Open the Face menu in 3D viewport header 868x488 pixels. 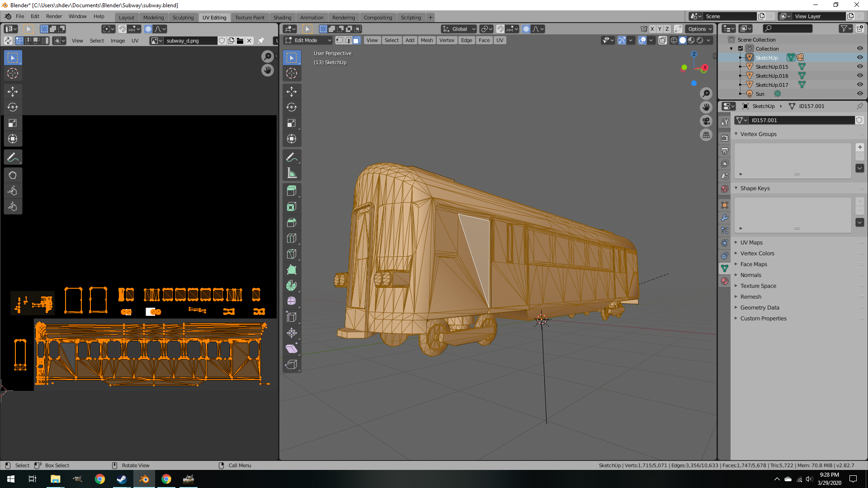click(484, 40)
